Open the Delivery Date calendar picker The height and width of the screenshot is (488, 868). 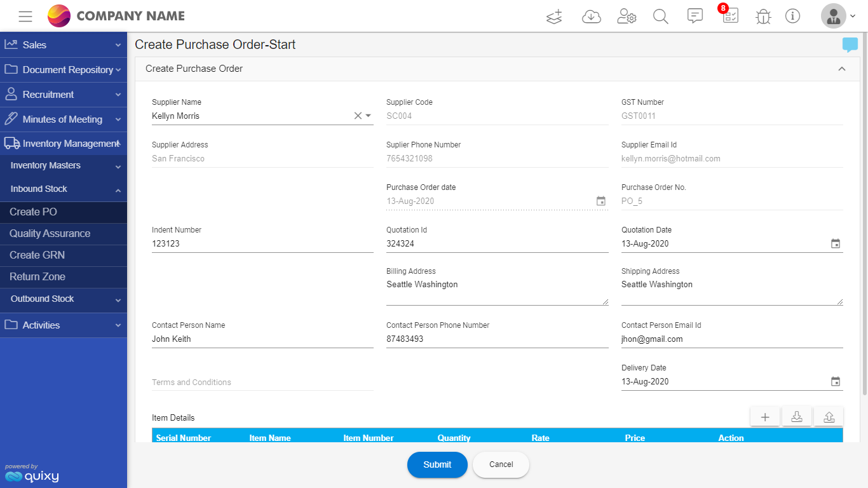coord(836,381)
